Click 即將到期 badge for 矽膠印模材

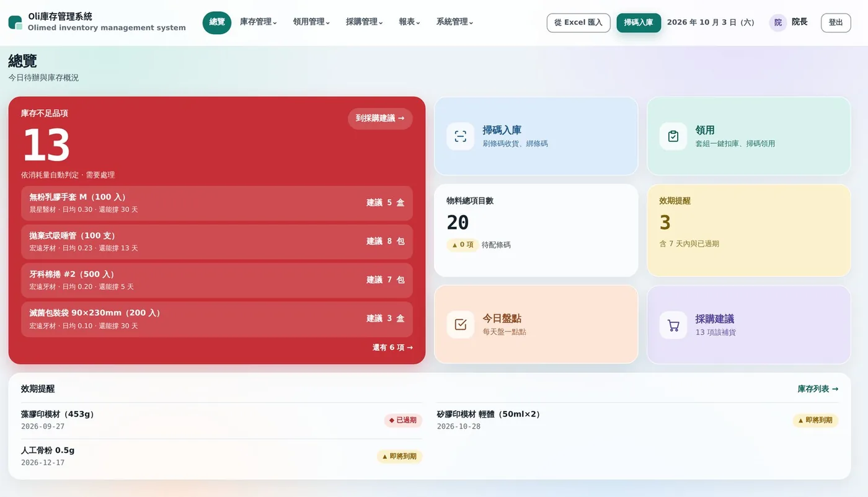(815, 420)
